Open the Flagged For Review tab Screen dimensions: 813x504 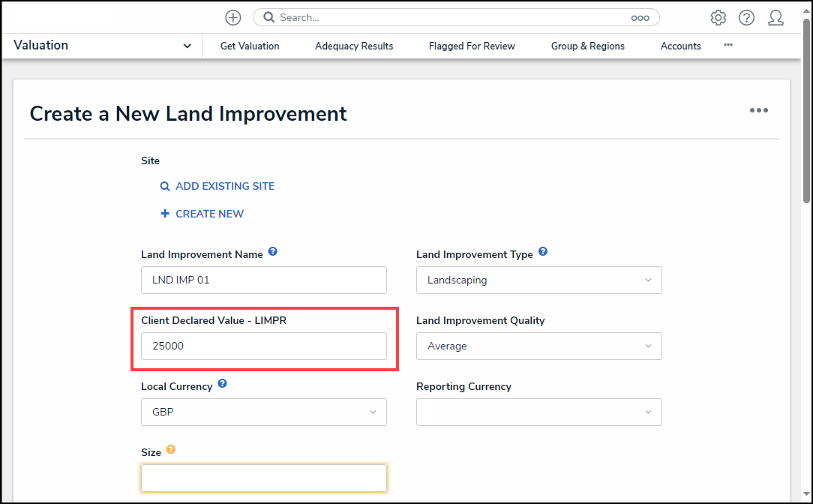click(x=472, y=46)
